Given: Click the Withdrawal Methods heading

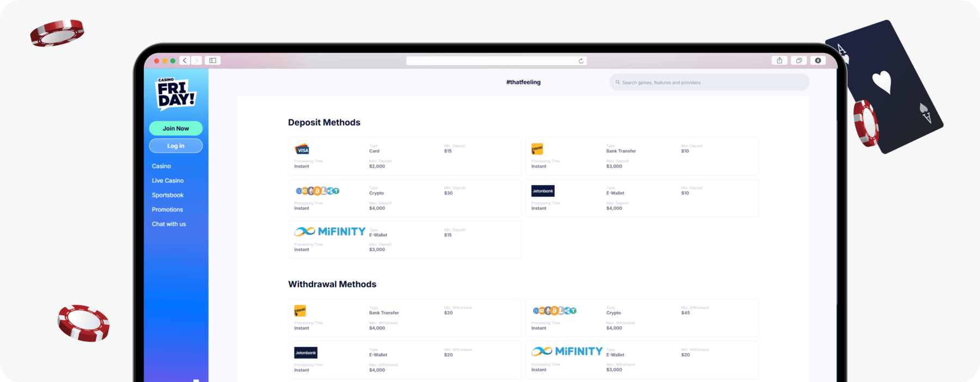Looking at the screenshot, I should pyautogui.click(x=332, y=284).
